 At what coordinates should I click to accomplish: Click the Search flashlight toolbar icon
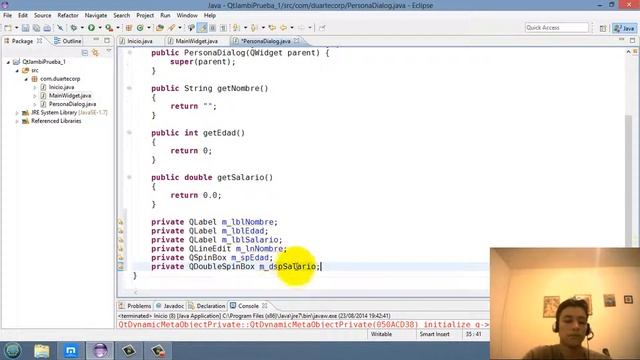pyautogui.click(x=172, y=28)
